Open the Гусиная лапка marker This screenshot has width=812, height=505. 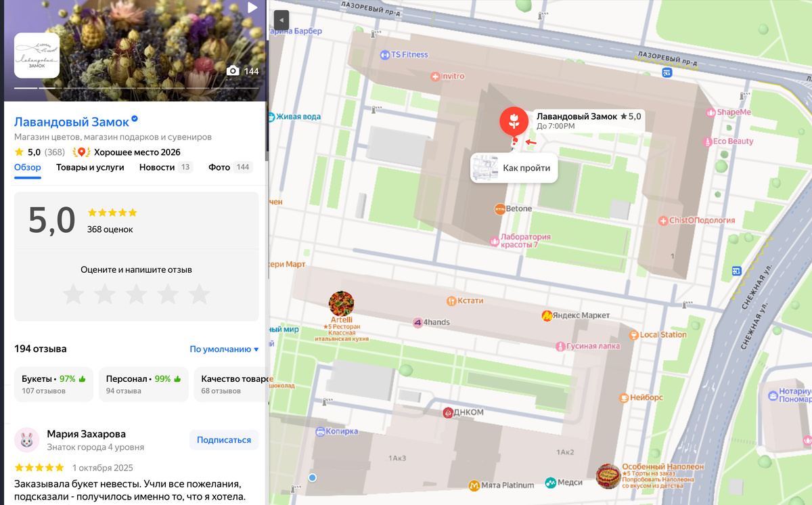pos(560,347)
